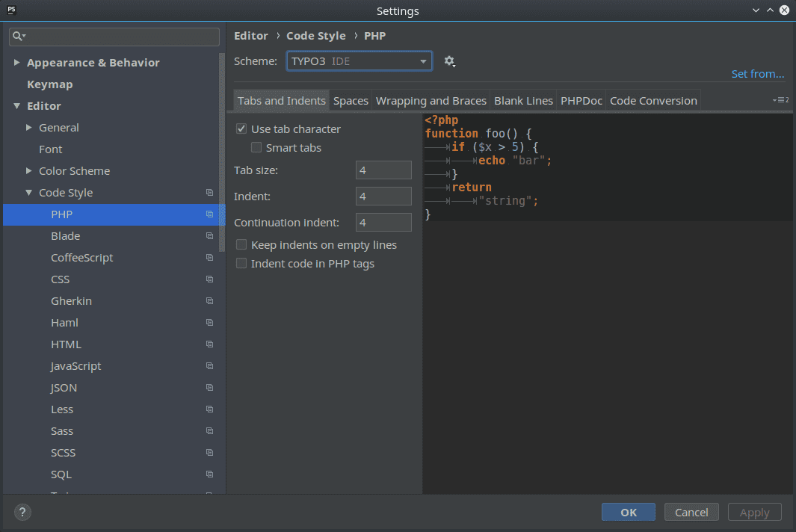Click the copy icon beside Gherkin
Image resolution: width=796 pixels, height=532 pixels.
click(210, 301)
